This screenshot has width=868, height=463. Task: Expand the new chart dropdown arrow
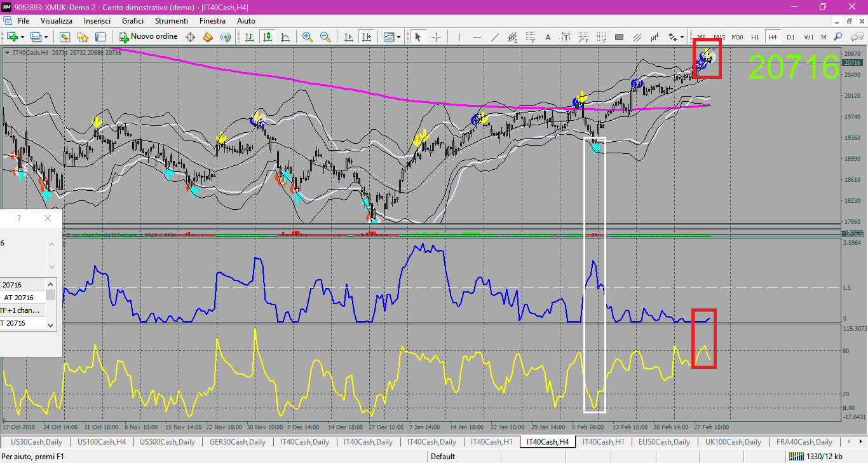point(22,37)
